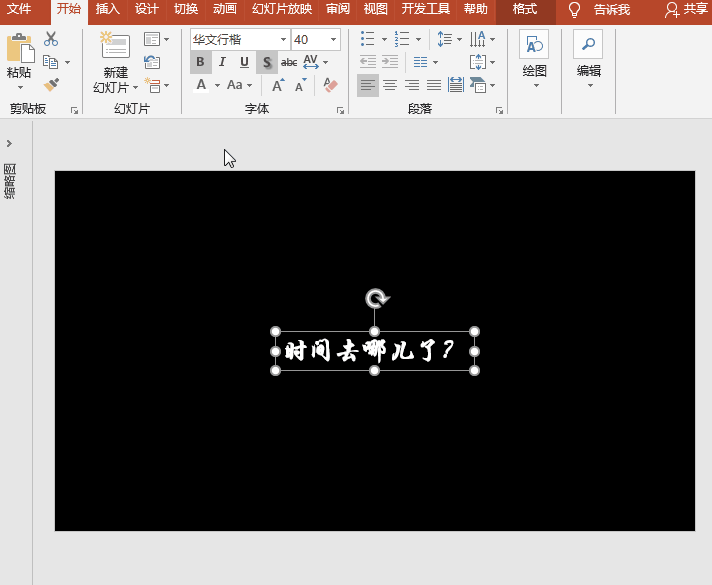
Task: Toggle underline formatting
Action: (244, 62)
